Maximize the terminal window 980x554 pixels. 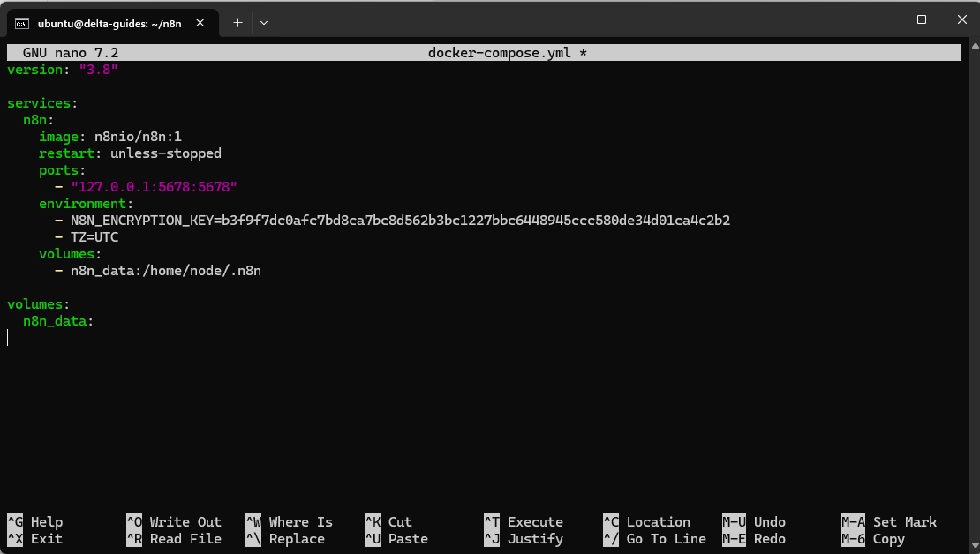921,19
